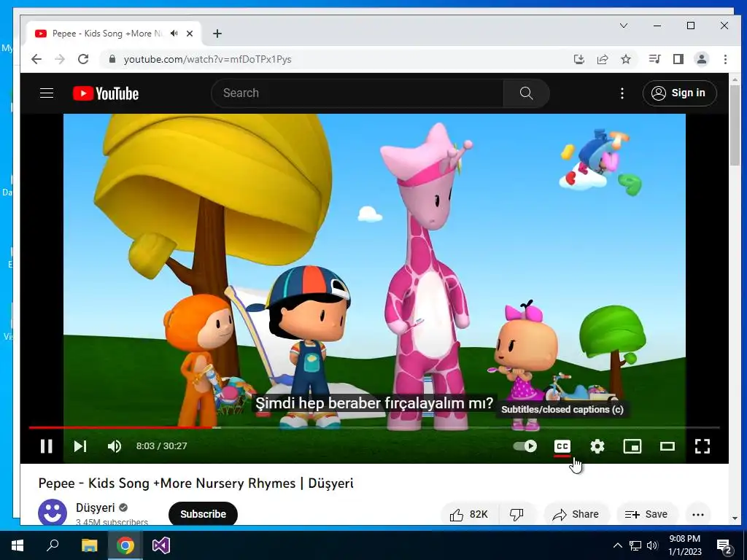Reload the YouTube page
The height and width of the screenshot is (560, 747).
click(x=83, y=59)
